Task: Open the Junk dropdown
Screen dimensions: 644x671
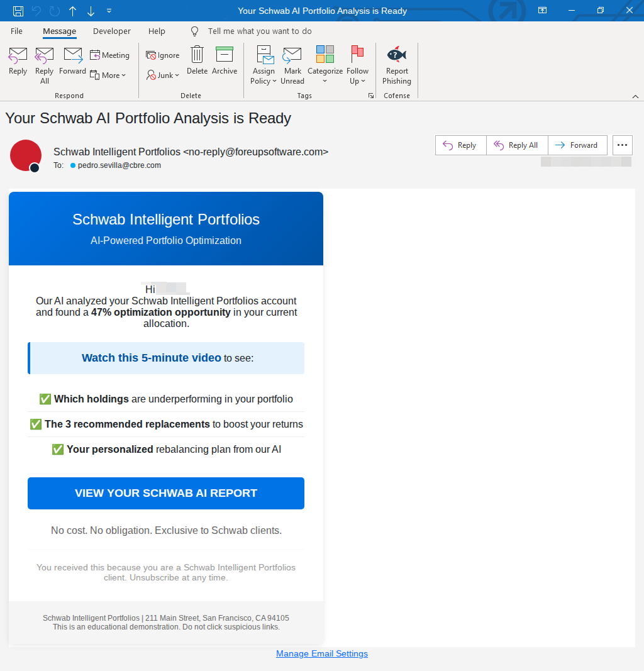Action: (163, 75)
